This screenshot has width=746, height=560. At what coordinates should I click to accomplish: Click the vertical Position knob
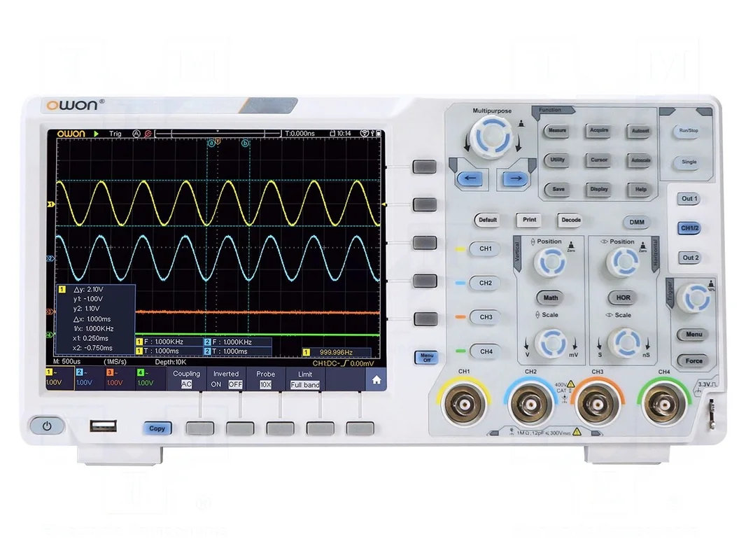tap(550, 262)
